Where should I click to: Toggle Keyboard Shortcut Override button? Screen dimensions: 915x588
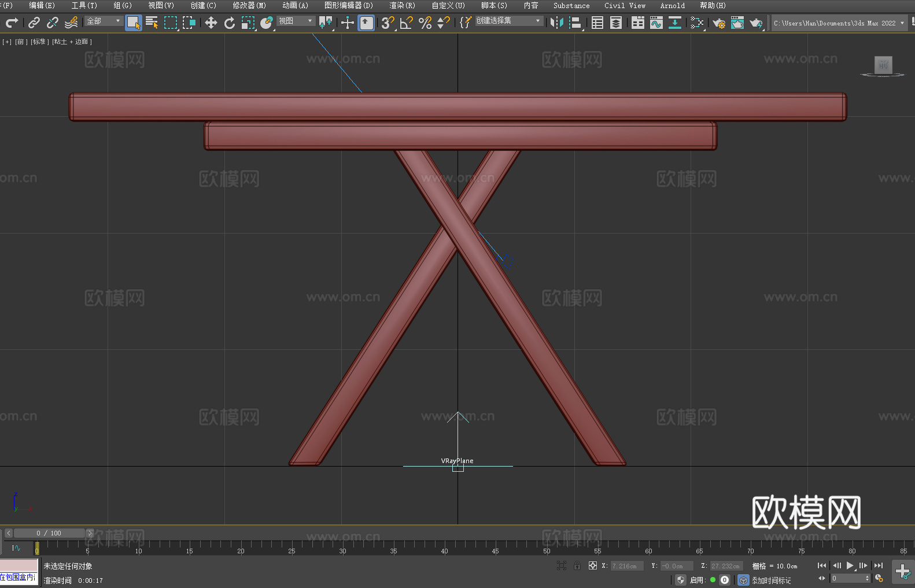(366, 23)
